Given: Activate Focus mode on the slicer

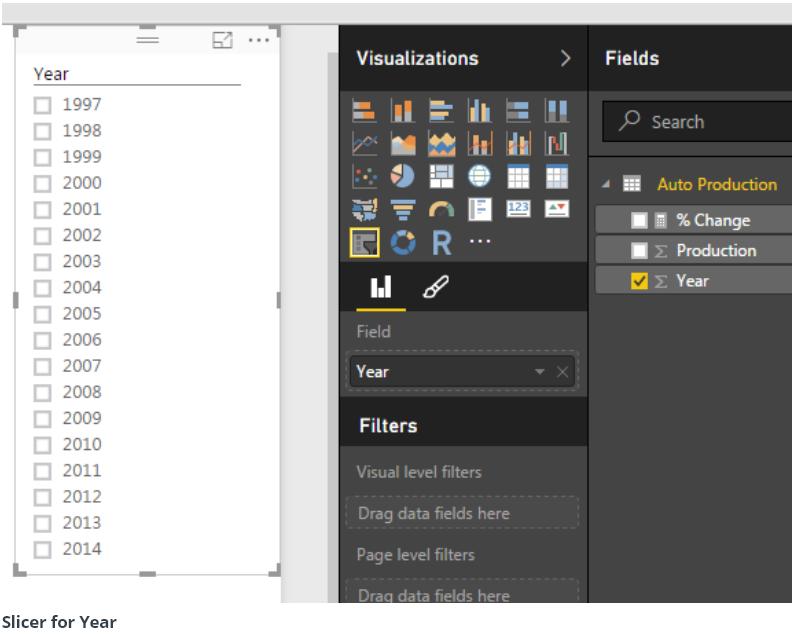Looking at the screenshot, I should (222, 40).
